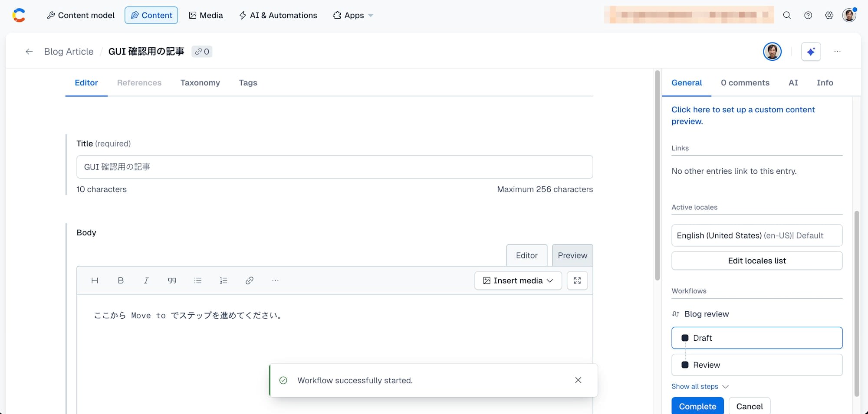Expand Body editor to fullscreen
Viewport: 868px width, 414px height.
(x=577, y=280)
